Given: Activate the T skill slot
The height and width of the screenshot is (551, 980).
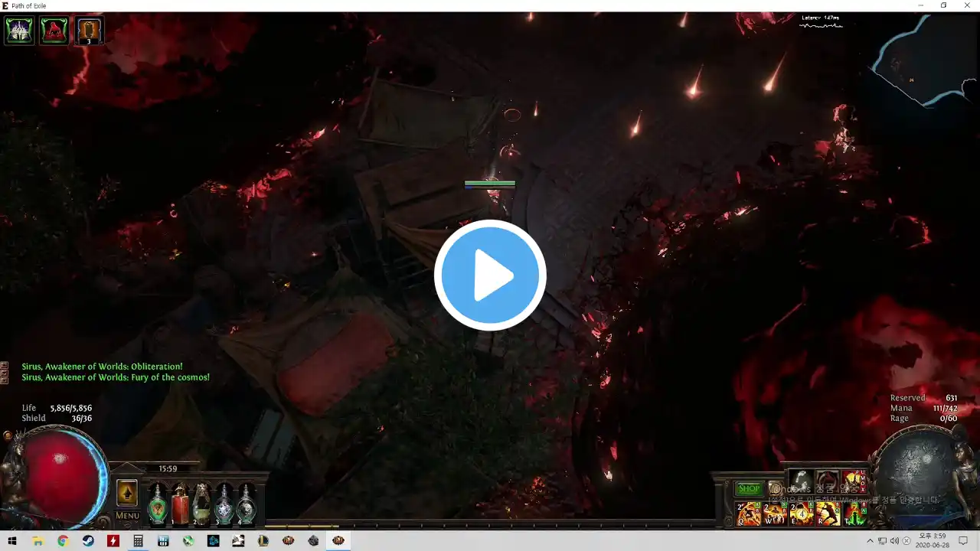Looking at the screenshot, I should [x=854, y=514].
